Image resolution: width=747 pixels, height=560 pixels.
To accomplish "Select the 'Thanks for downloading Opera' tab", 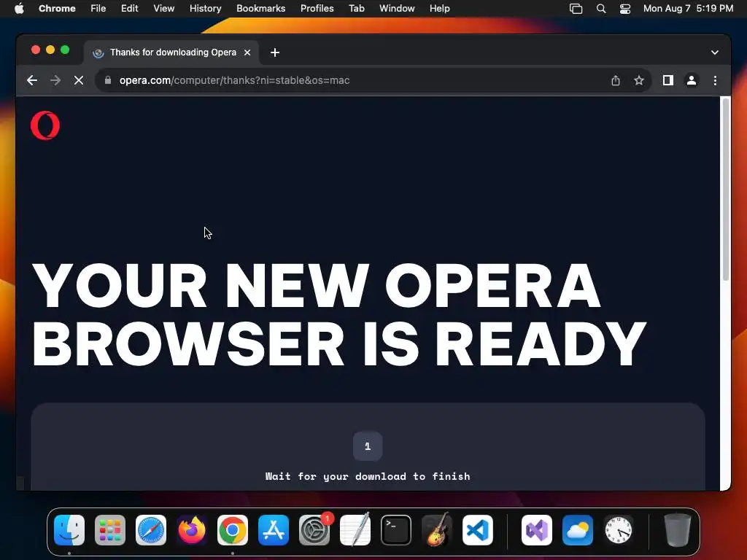I will pyautogui.click(x=172, y=52).
